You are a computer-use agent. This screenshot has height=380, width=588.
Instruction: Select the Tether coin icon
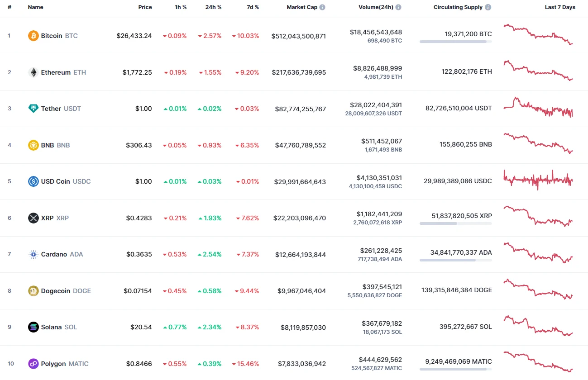(x=33, y=109)
